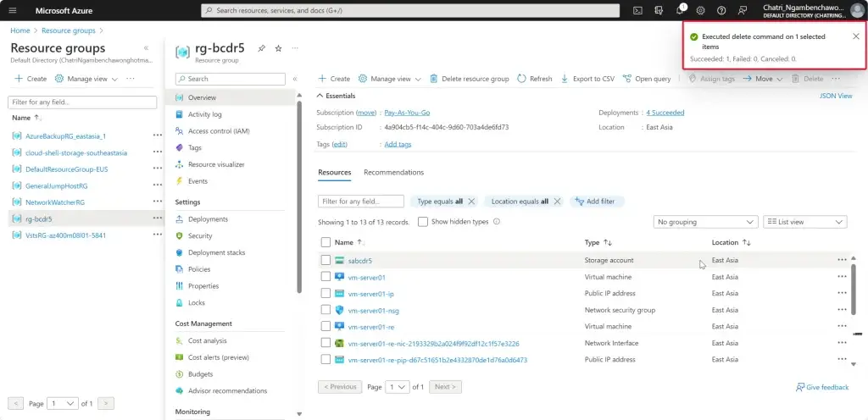
Task: Open more options for NetworkWatcherRG row
Action: click(157, 202)
